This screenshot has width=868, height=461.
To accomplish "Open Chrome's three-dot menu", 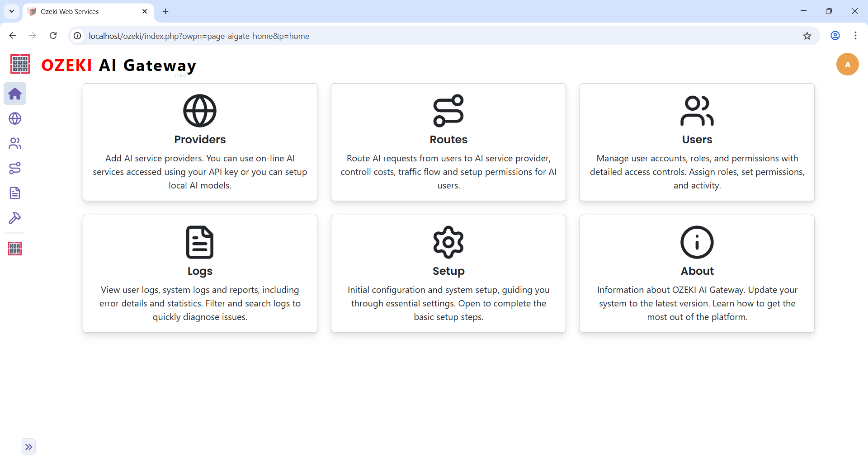I will pyautogui.click(x=856, y=36).
